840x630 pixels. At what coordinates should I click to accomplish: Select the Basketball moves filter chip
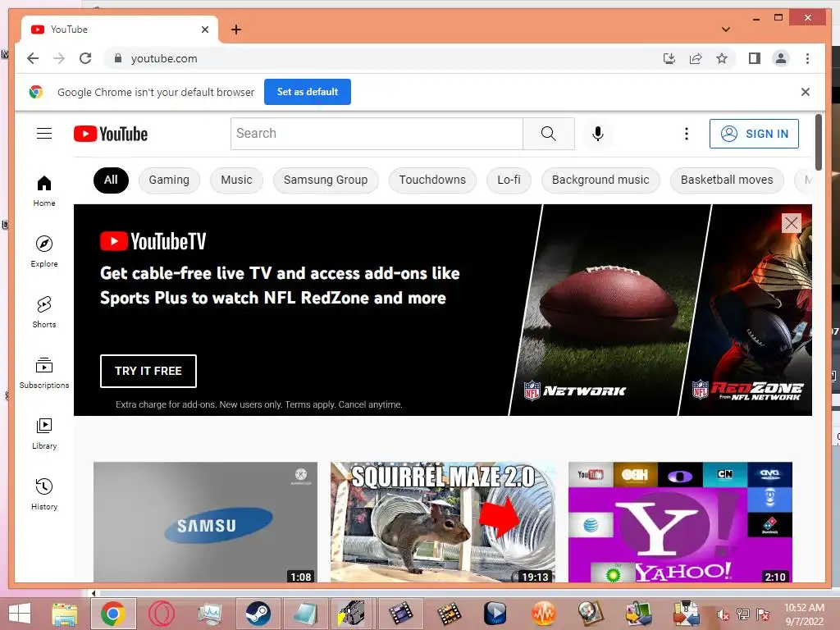pos(727,180)
